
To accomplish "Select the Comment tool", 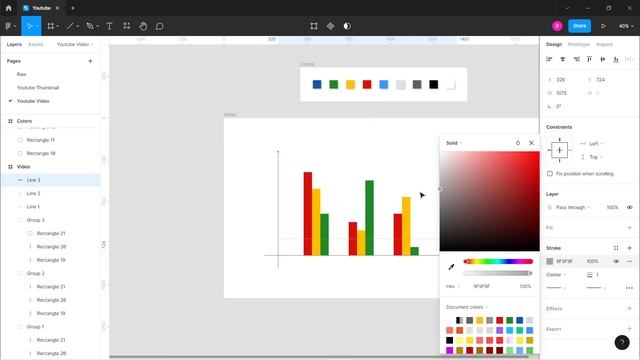I will tap(160, 26).
